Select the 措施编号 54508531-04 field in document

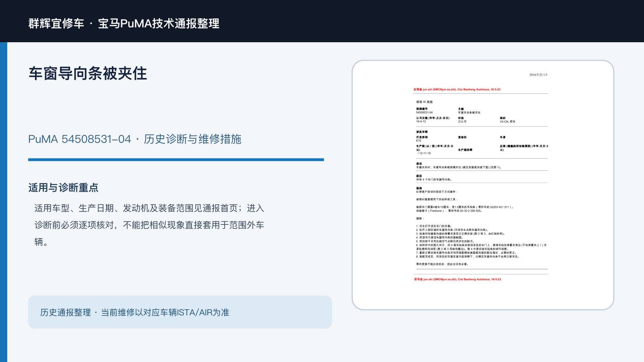(425, 111)
